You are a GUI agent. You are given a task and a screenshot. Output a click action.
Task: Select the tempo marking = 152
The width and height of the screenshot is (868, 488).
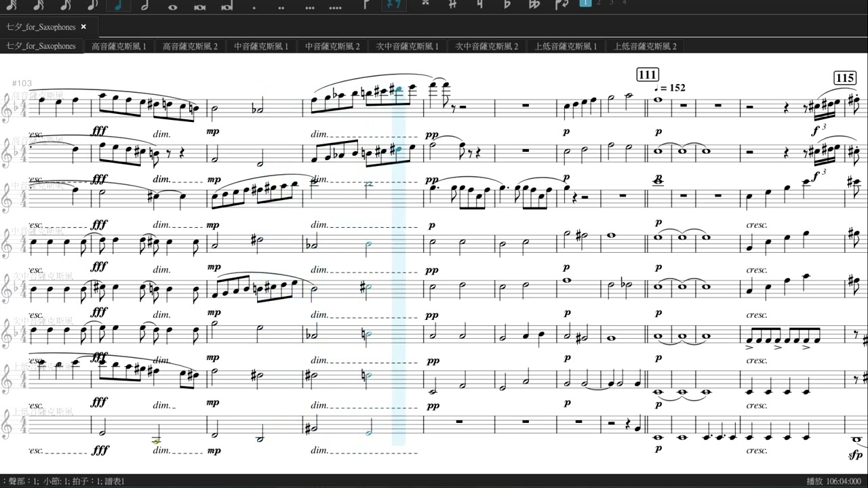click(x=670, y=88)
